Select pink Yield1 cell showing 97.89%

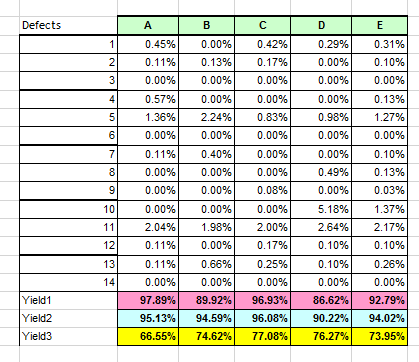[148, 300]
